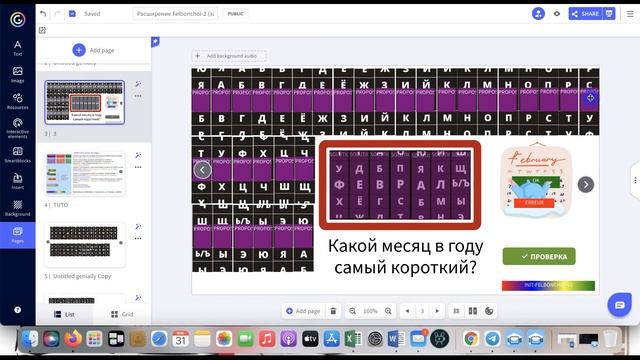Click Add page in pages panel
Viewport: 640px width, 360px height.
(x=93, y=50)
